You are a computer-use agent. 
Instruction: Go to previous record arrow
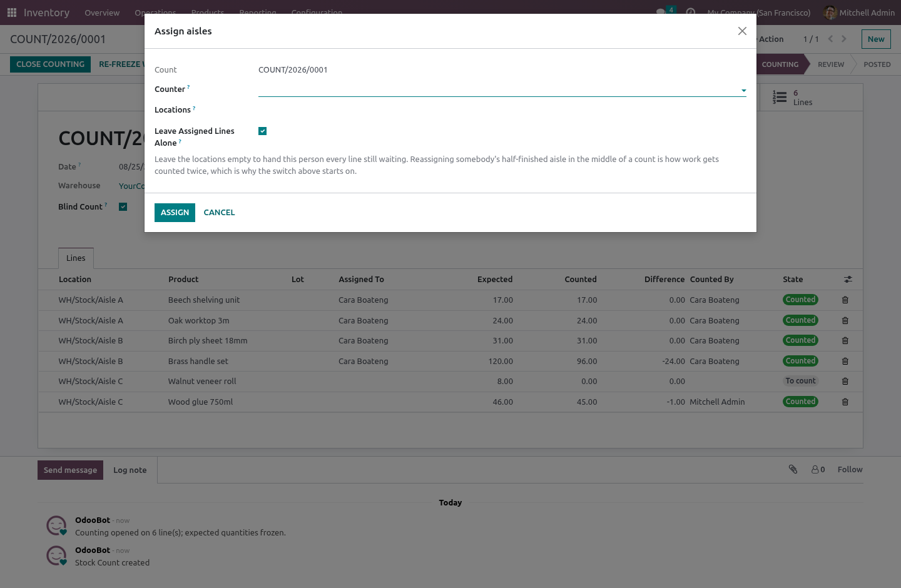pos(830,39)
